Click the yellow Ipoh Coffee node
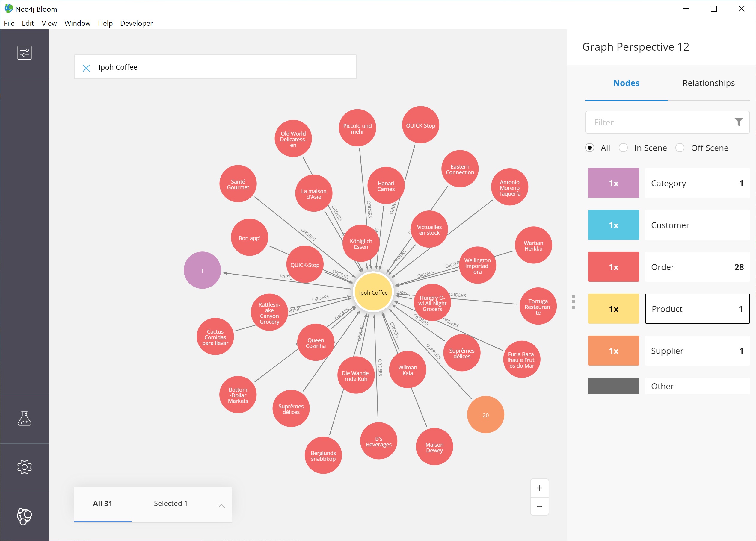This screenshot has width=756, height=541. [x=373, y=292]
